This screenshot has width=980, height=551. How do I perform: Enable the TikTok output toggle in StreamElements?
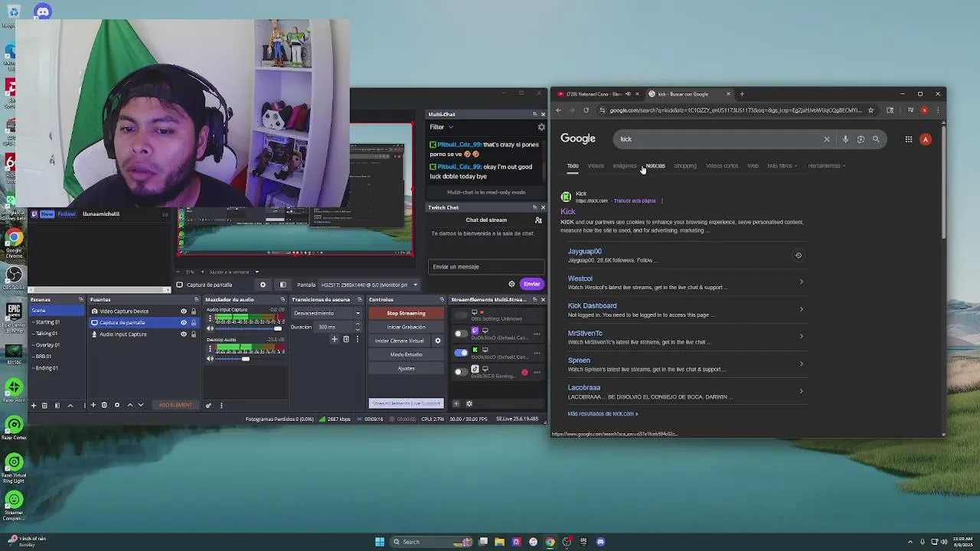[x=460, y=372]
